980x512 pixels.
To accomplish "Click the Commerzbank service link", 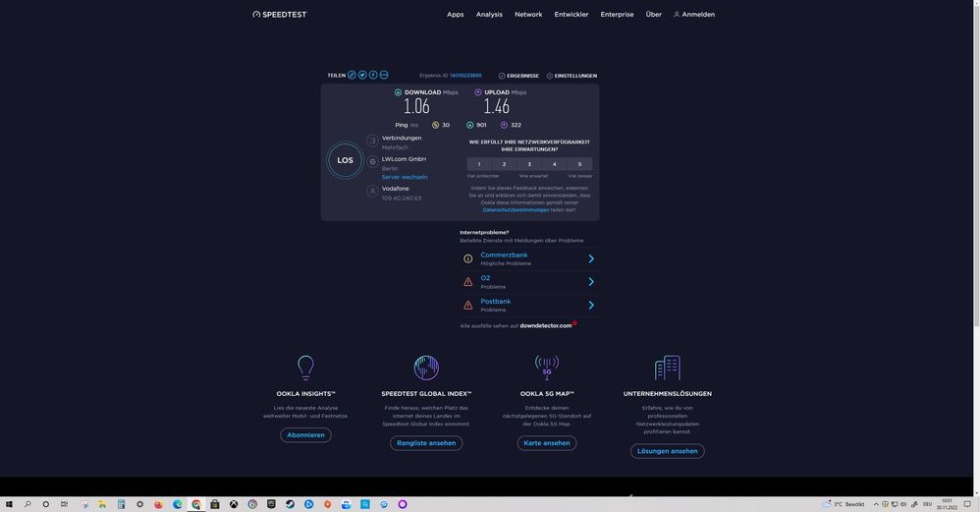I will [504, 256].
